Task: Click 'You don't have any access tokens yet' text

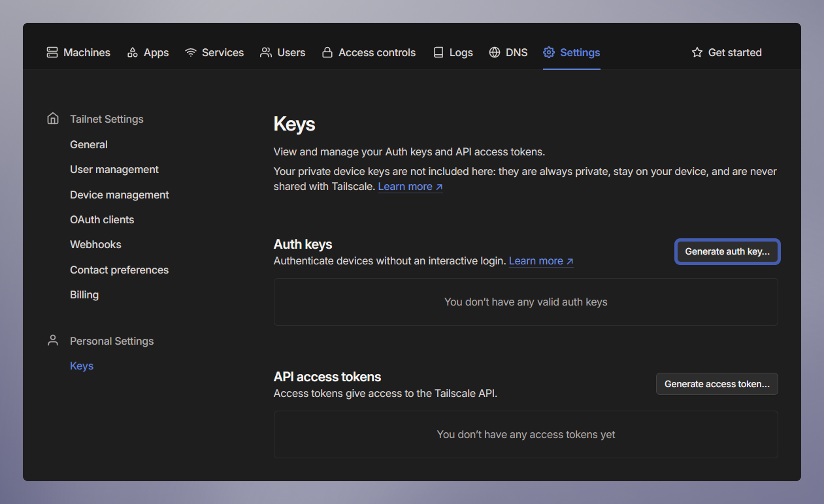Action: [x=526, y=434]
